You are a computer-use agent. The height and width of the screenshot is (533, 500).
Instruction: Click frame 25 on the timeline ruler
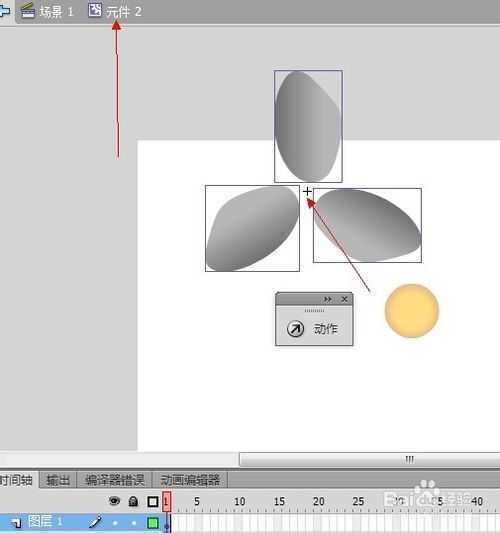pyautogui.click(x=358, y=501)
